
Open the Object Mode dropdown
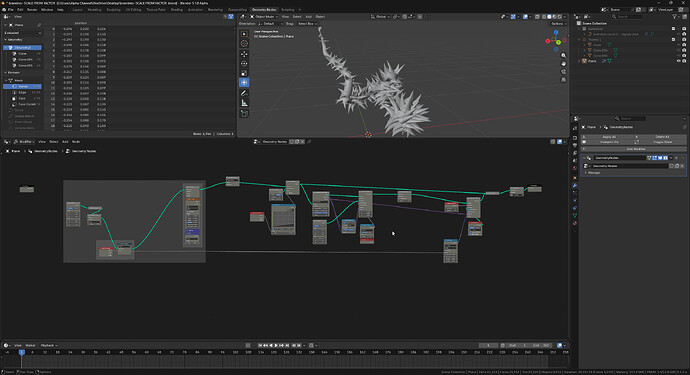pyautogui.click(x=264, y=17)
